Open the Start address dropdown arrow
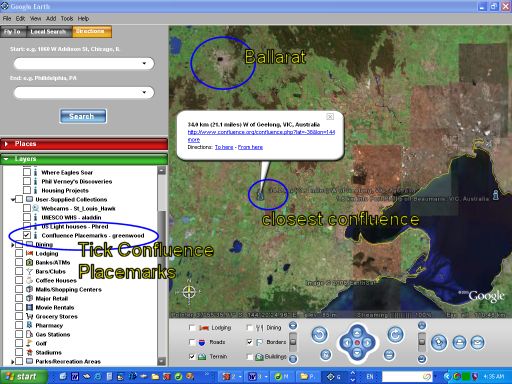512x384 pixels. pyautogui.click(x=144, y=63)
